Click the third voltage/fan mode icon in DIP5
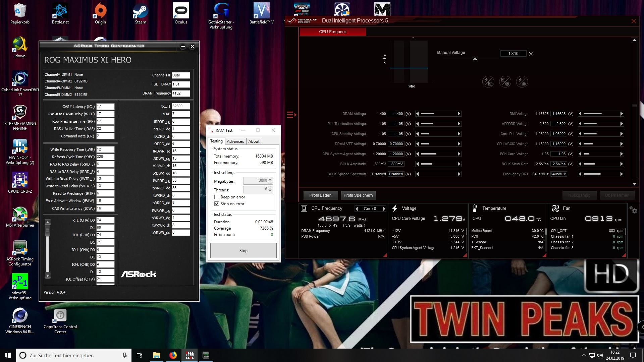 [522, 81]
